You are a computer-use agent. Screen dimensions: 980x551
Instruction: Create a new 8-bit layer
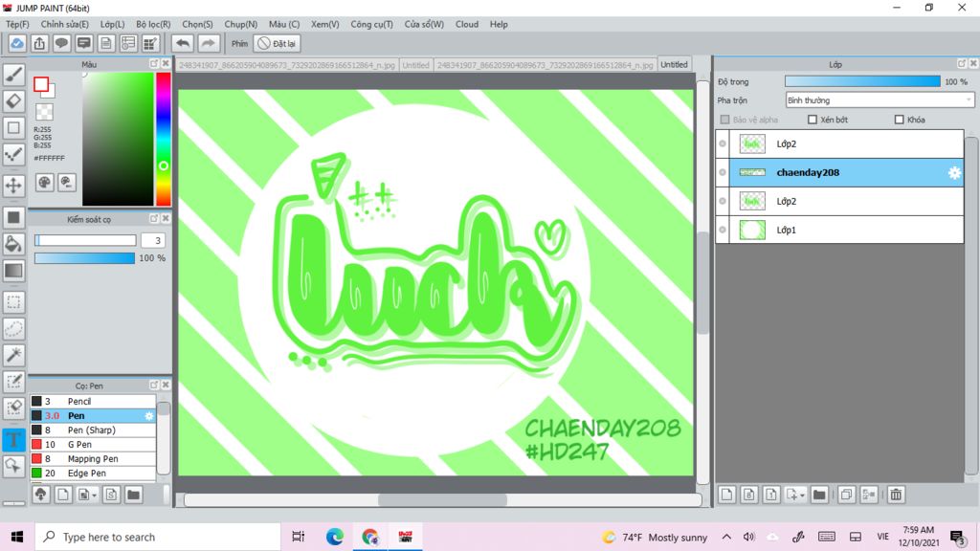[x=748, y=495]
